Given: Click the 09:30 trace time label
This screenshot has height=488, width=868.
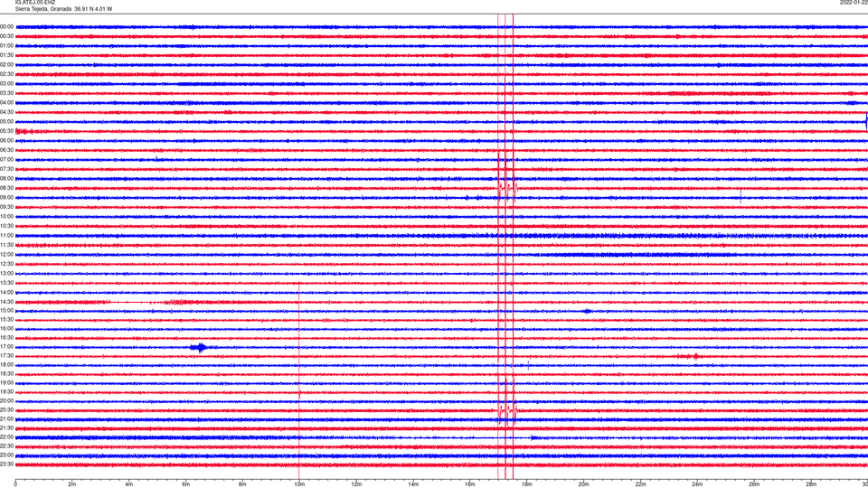Looking at the screenshot, I should (6, 207).
